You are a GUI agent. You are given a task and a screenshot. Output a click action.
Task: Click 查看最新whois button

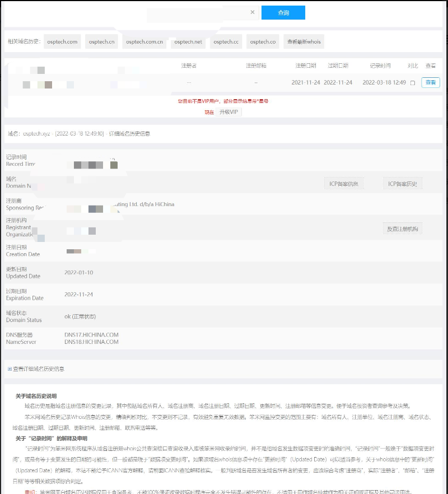(x=304, y=41)
